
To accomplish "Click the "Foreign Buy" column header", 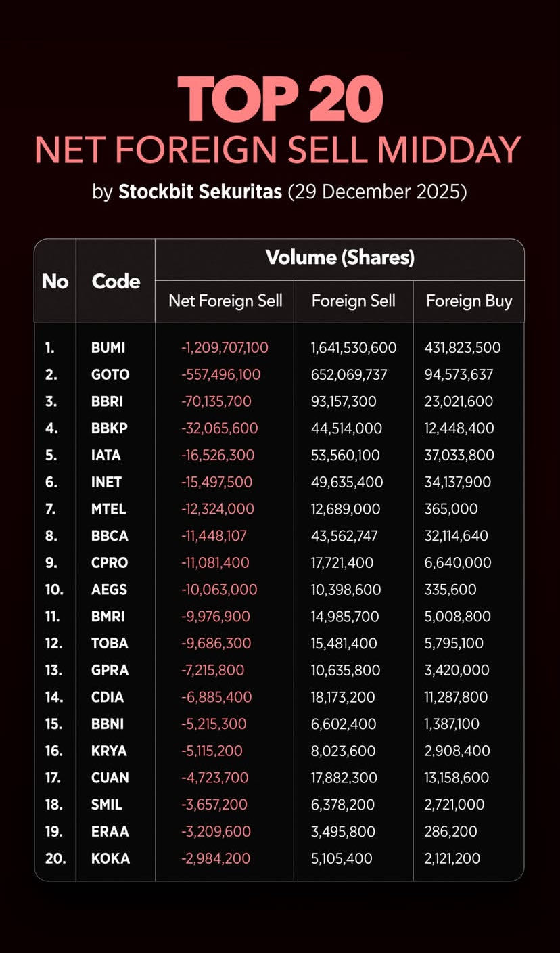I will click(469, 301).
